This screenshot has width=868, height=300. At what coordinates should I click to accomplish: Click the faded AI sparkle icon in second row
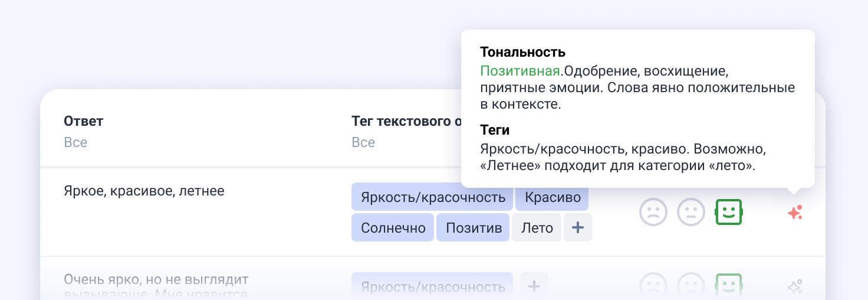(795, 287)
